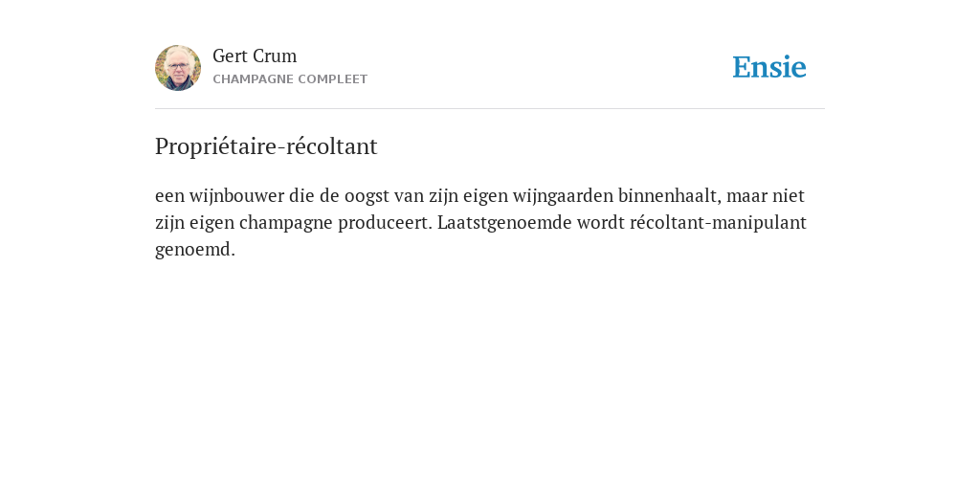980x490 pixels.
Task: Click the word wijngaarden in the first line
Action: pos(563,195)
